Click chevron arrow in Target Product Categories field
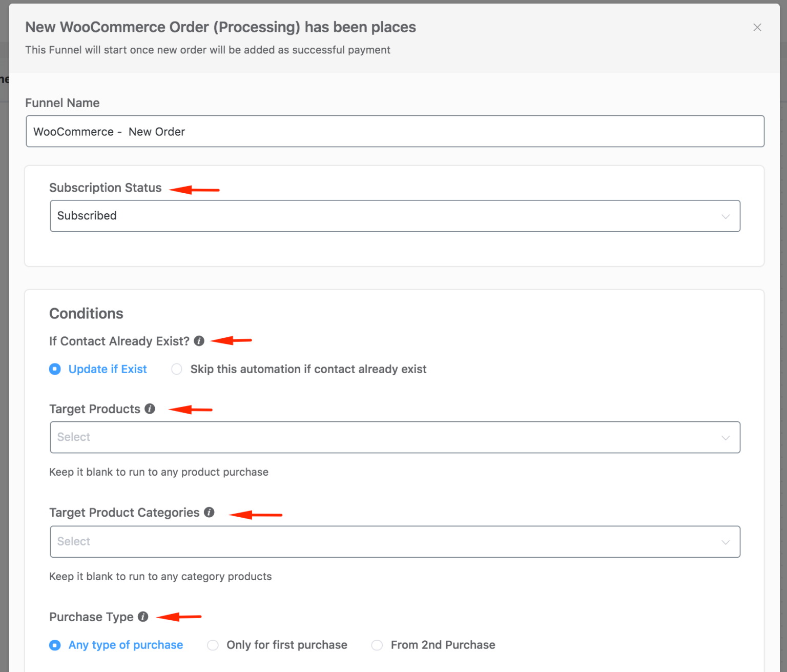787x672 pixels. click(726, 542)
